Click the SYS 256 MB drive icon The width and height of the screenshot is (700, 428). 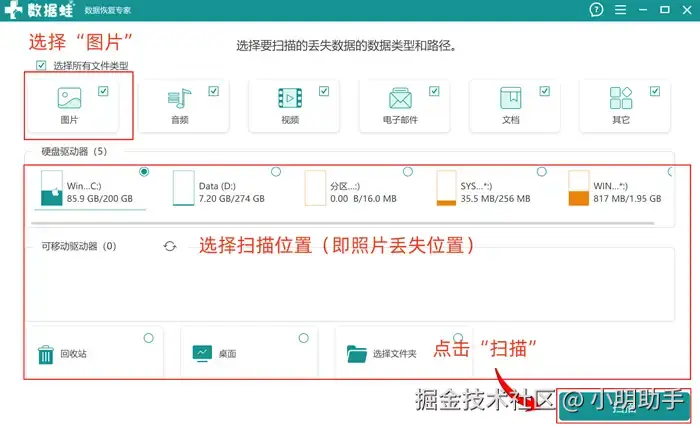point(446,188)
